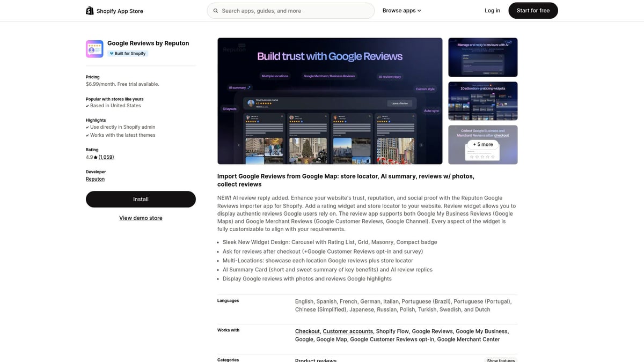
Task: Open the Manage and reply to reviews thumbnail
Action: point(483,57)
